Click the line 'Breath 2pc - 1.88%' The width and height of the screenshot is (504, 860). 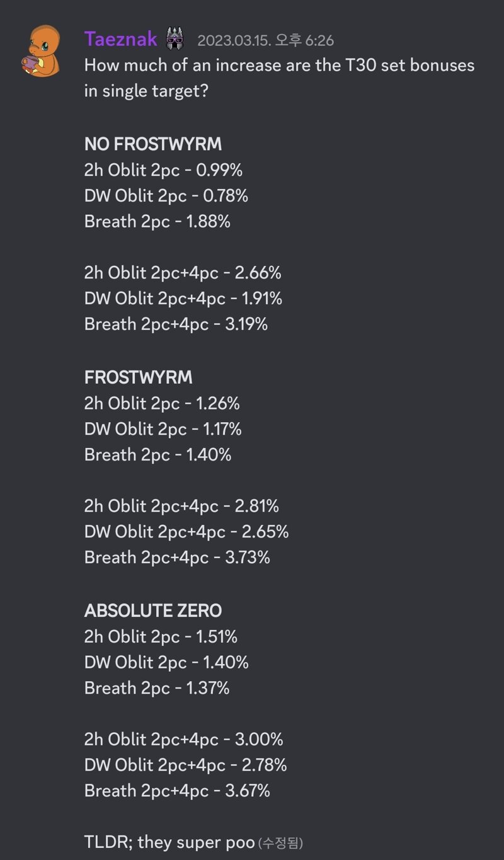(157, 222)
